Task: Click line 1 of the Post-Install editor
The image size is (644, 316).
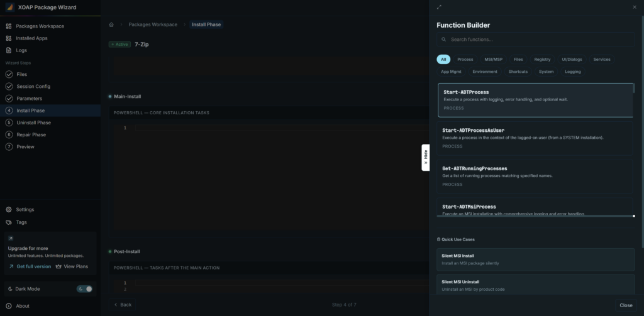Action: pos(282,283)
